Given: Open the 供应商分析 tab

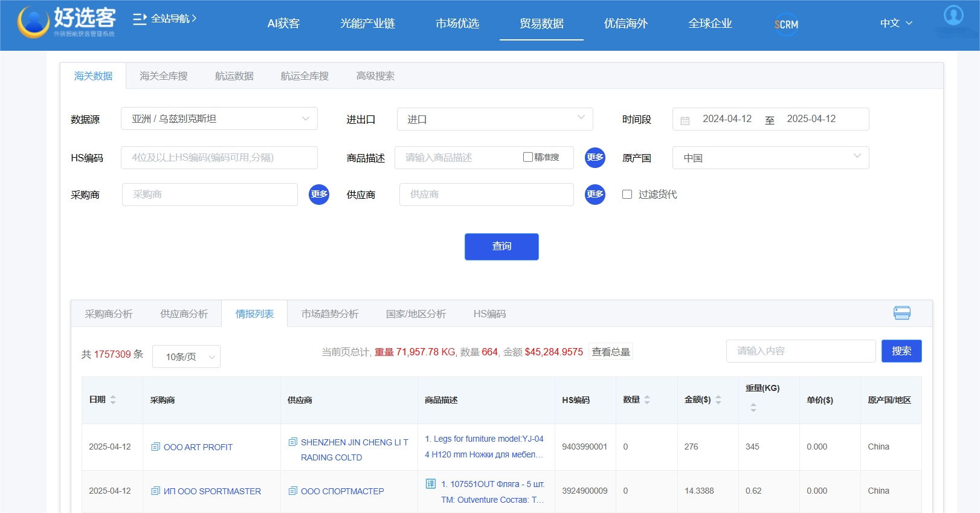Looking at the screenshot, I should pos(184,314).
